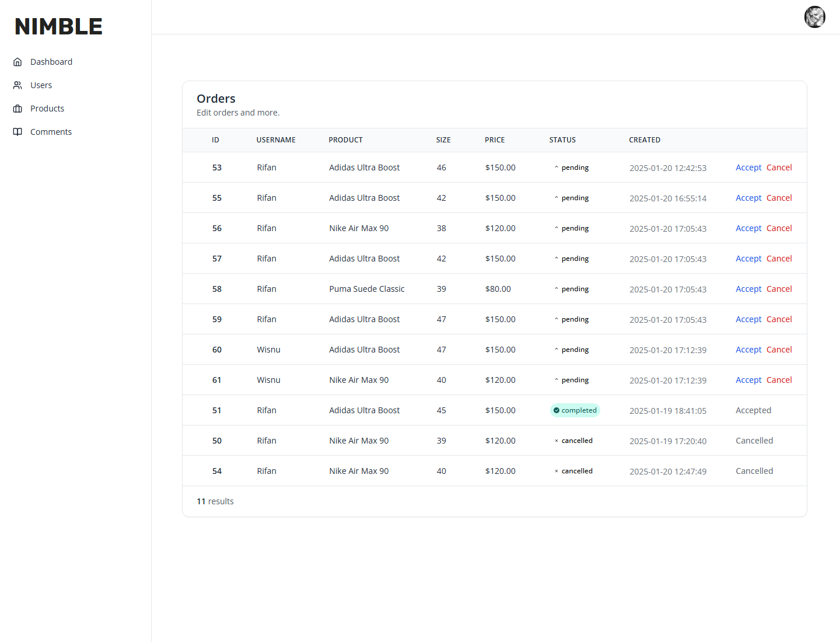
Task: Accept order 57
Action: [748, 259]
